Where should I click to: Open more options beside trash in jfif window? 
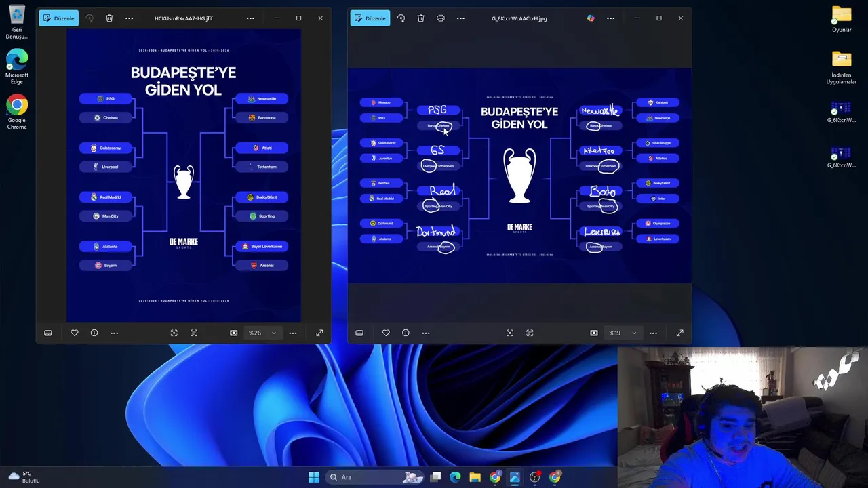130,18
